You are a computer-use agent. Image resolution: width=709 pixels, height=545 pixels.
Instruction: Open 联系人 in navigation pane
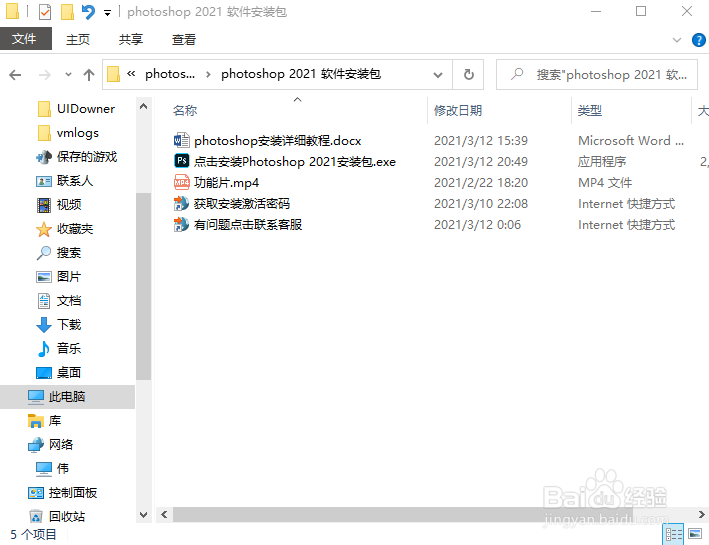tap(75, 180)
